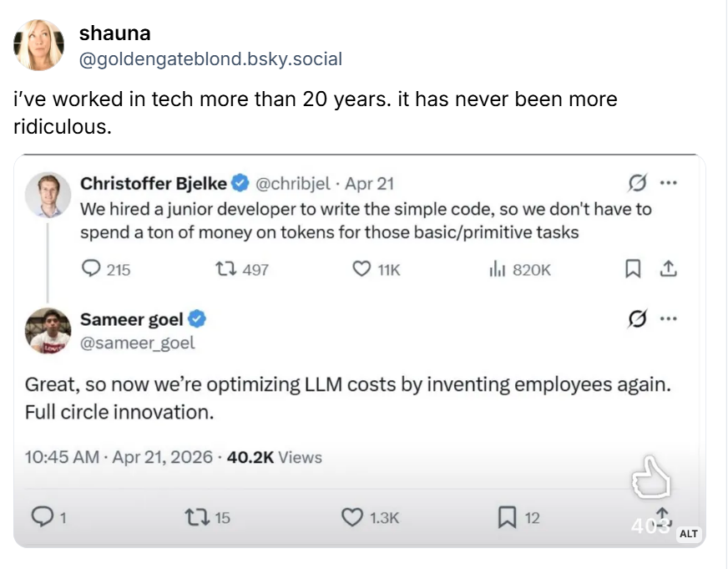Click shauna's profile avatar
This screenshot has height=569, width=728.
38,45
